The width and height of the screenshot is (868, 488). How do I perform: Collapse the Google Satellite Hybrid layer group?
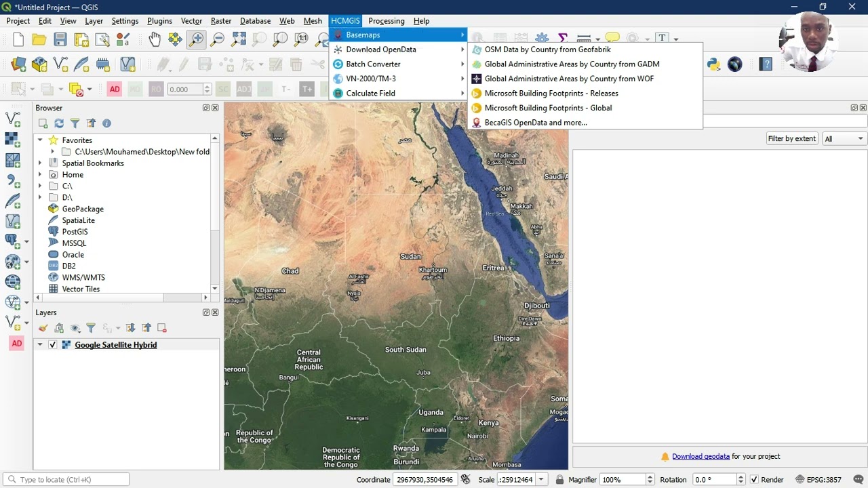(x=40, y=345)
